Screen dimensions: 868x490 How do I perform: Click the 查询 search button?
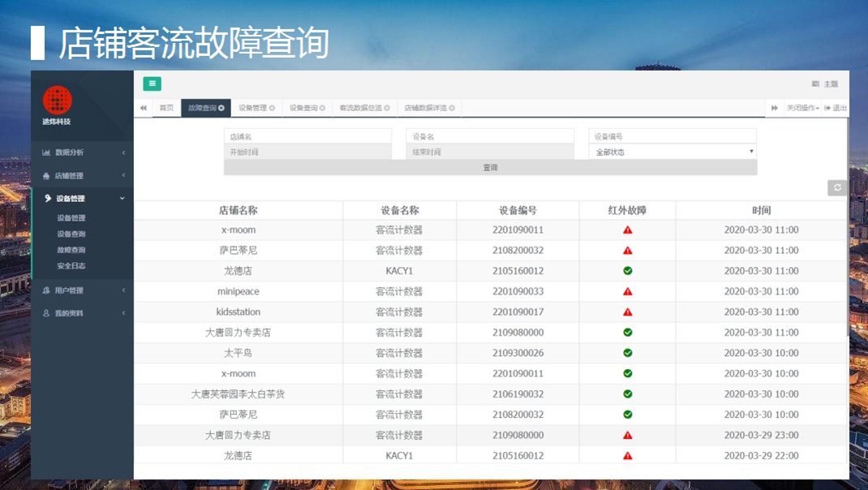coord(491,167)
